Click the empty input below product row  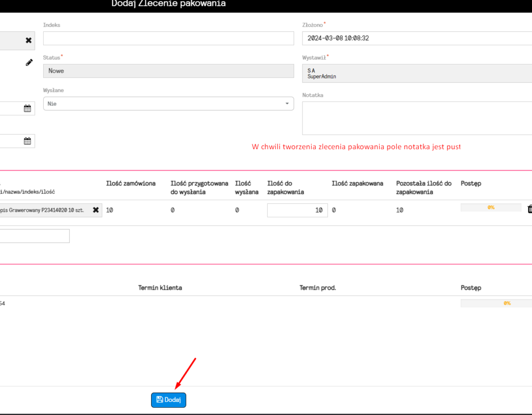34,236
